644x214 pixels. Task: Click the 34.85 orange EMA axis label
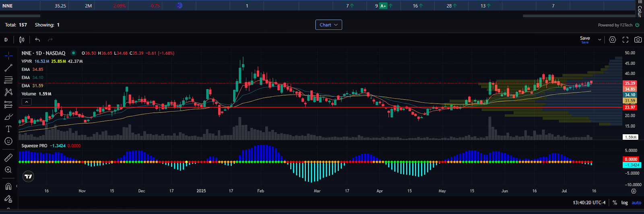click(630, 89)
